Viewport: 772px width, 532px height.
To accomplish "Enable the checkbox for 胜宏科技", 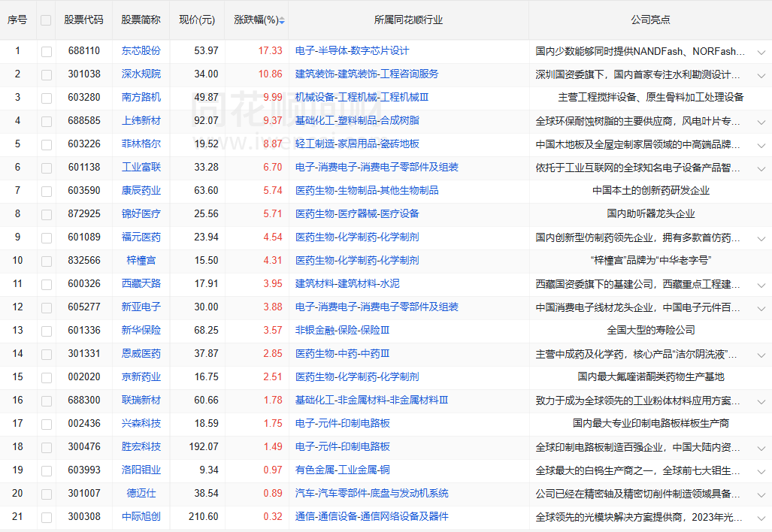I will coord(47,447).
